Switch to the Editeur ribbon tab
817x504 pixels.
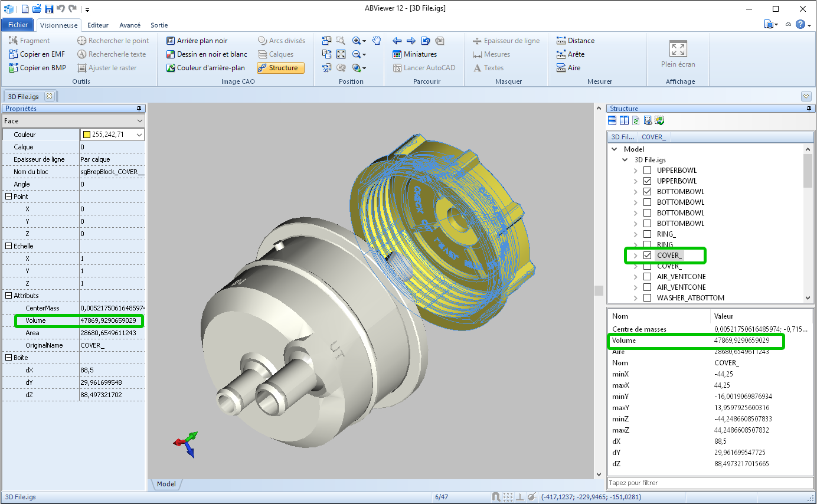click(x=98, y=25)
